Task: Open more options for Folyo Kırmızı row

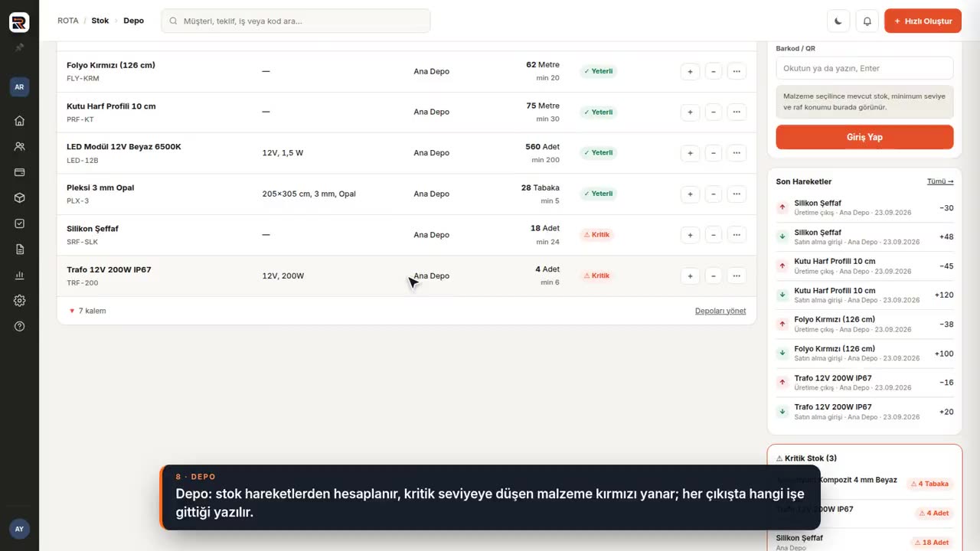Action: [737, 71]
